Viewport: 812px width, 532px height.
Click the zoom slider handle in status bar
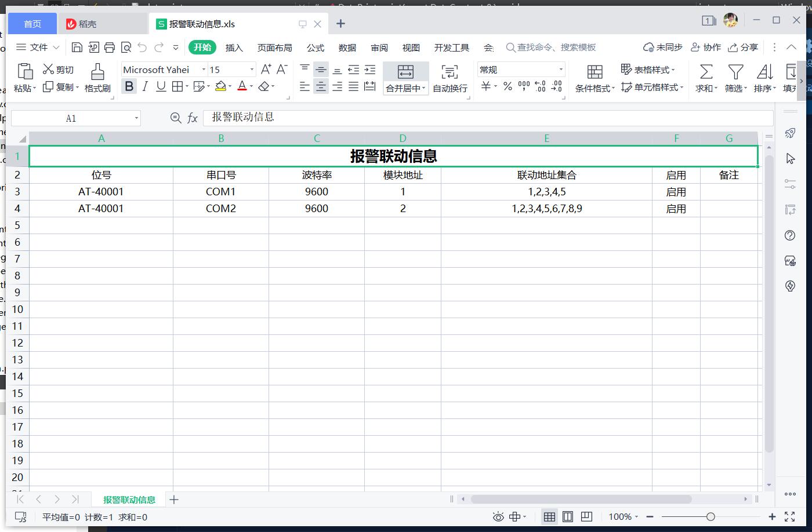[710, 516]
